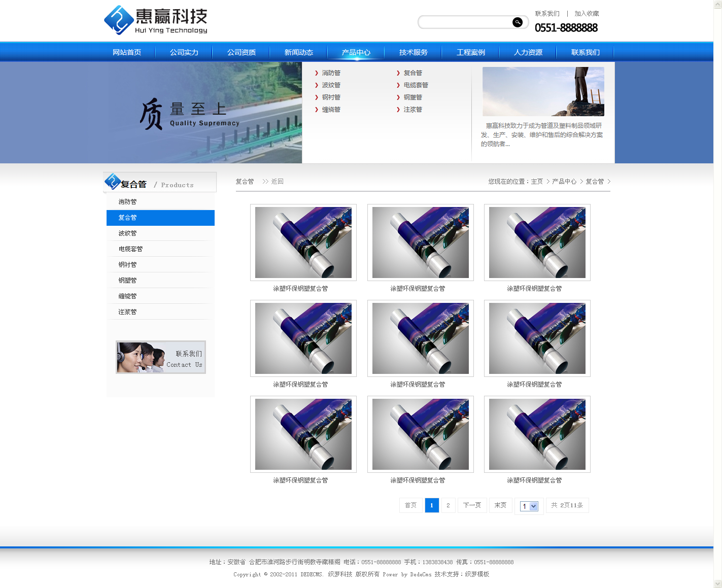Click the 下一页 next page button
Viewport: 722px width, 588px height.
[x=472, y=505]
